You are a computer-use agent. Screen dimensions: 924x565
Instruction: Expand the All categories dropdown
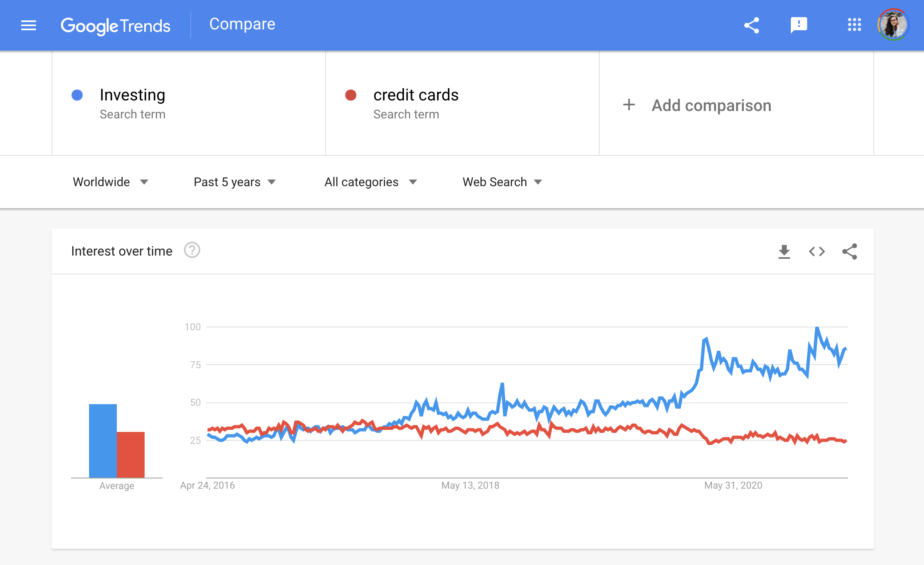tap(370, 182)
